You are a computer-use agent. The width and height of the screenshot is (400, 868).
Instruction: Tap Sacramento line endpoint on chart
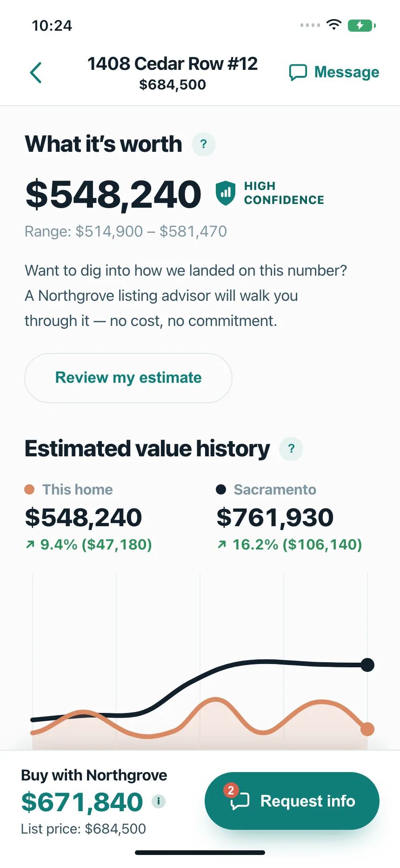(x=367, y=665)
